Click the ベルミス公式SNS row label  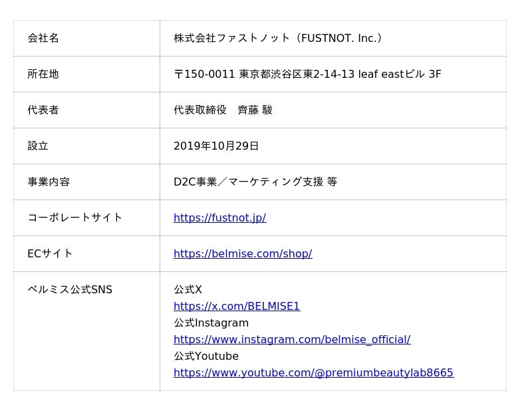[70, 289]
